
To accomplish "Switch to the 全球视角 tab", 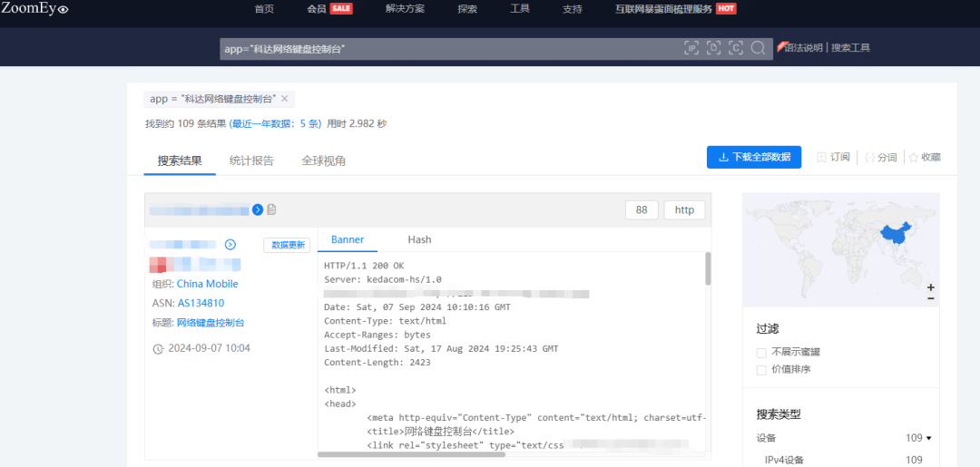I will pyautogui.click(x=324, y=161).
